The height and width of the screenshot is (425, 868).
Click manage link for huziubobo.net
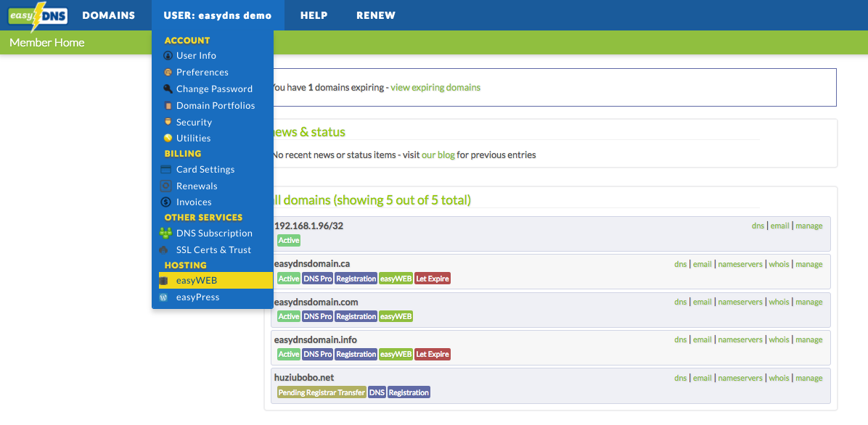coord(808,378)
